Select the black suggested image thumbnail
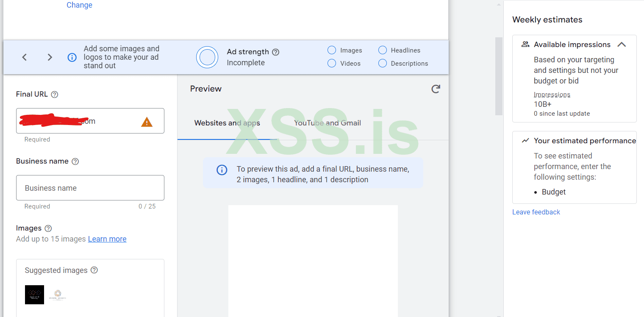Viewport: 644px width, 317px height. [x=34, y=295]
